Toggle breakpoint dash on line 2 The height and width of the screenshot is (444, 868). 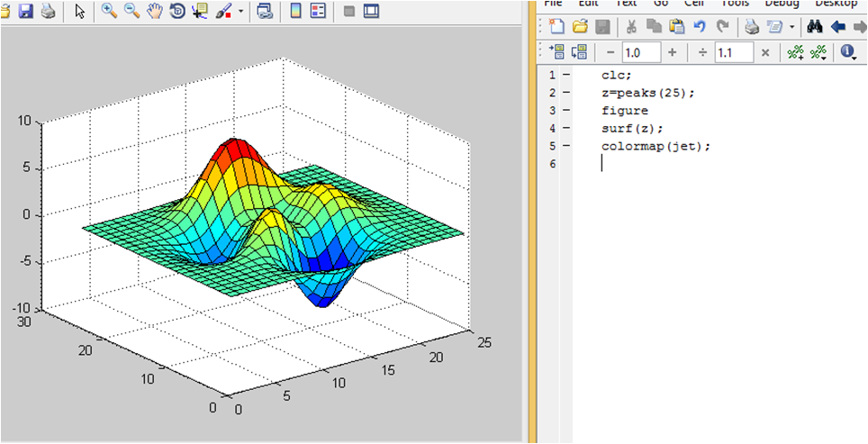click(565, 93)
